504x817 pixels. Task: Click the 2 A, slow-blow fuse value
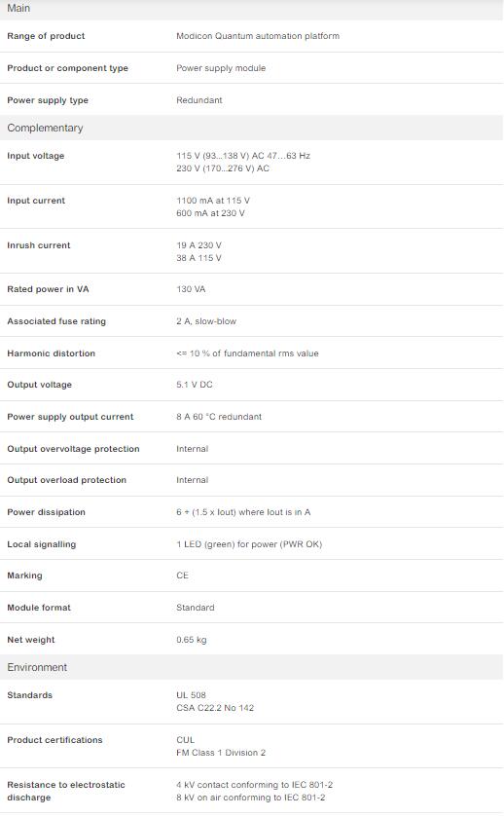point(206,321)
